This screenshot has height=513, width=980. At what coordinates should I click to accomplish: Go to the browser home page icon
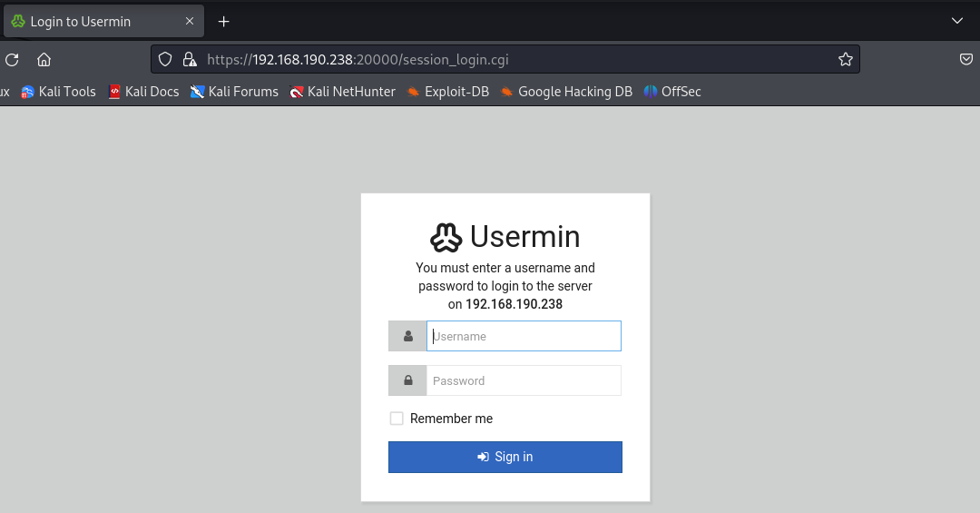44,59
